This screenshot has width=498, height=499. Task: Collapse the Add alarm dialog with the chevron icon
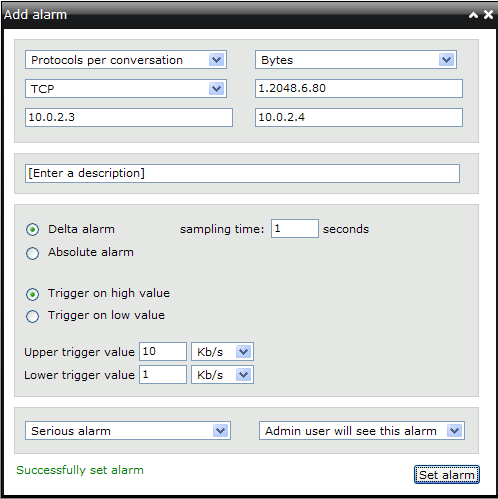coord(473,15)
